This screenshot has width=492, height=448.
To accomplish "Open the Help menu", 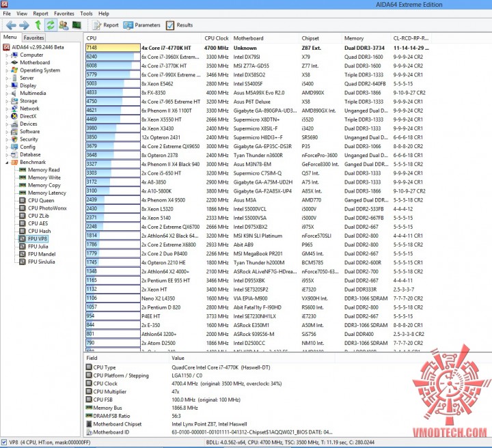I will [x=104, y=14].
